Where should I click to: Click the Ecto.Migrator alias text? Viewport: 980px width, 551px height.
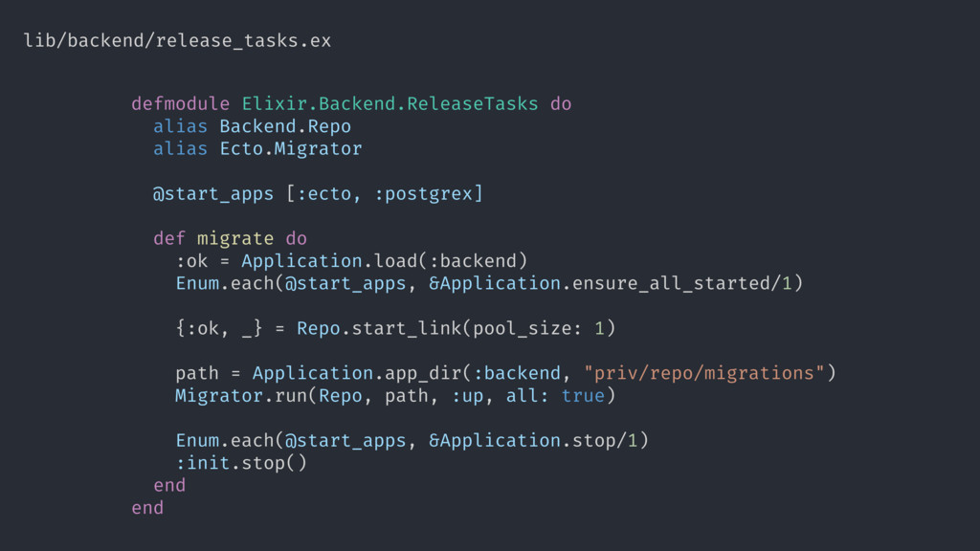point(291,148)
